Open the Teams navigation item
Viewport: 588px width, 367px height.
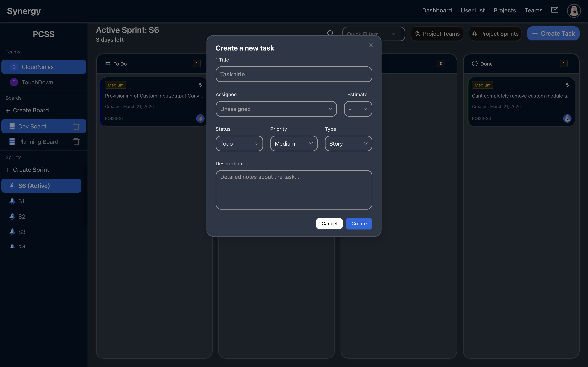pyautogui.click(x=534, y=10)
